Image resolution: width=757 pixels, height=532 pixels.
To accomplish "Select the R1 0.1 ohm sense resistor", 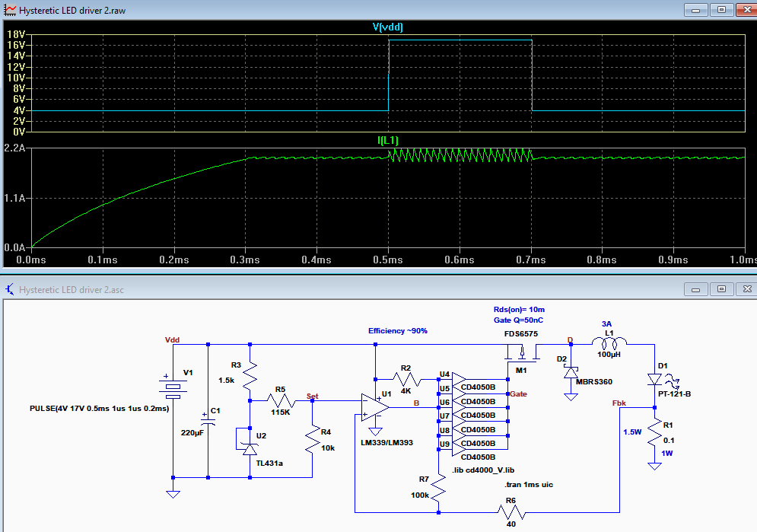I will pos(655,433).
